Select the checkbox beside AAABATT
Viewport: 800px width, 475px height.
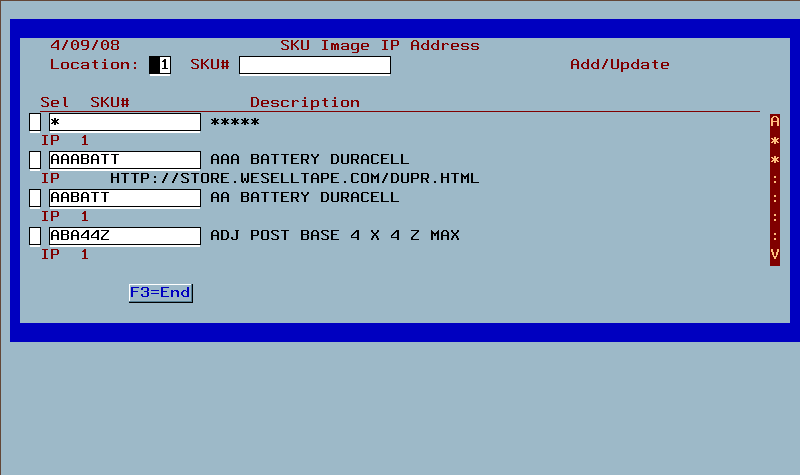[35, 160]
